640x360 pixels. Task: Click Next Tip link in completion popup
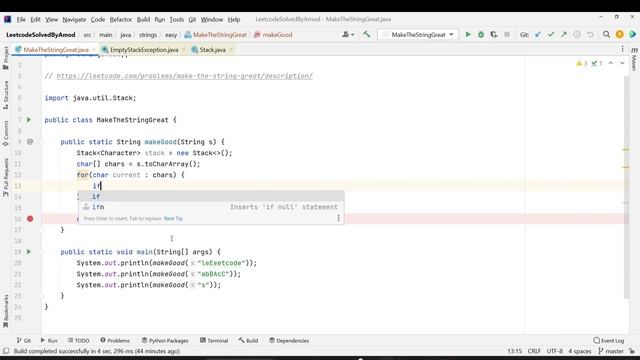click(x=173, y=218)
